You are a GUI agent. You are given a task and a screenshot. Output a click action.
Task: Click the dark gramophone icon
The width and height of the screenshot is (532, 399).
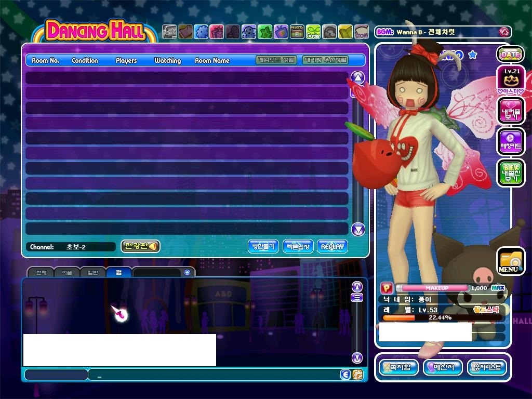pos(233,32)
